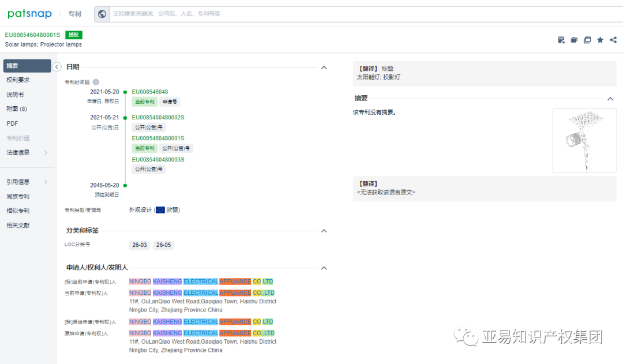The width and height of the screenshot is (623, 364).
Task: Click the search input field
Action: point(366,14)
